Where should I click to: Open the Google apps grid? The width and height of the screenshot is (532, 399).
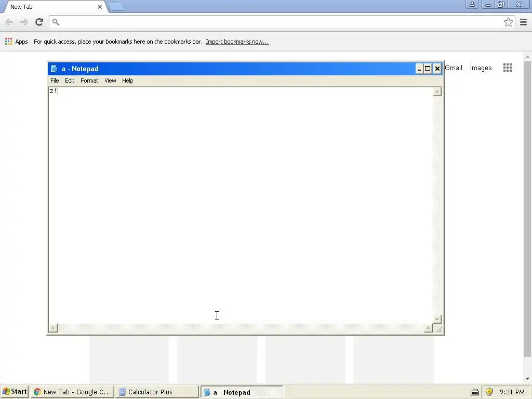click(508, 68)
